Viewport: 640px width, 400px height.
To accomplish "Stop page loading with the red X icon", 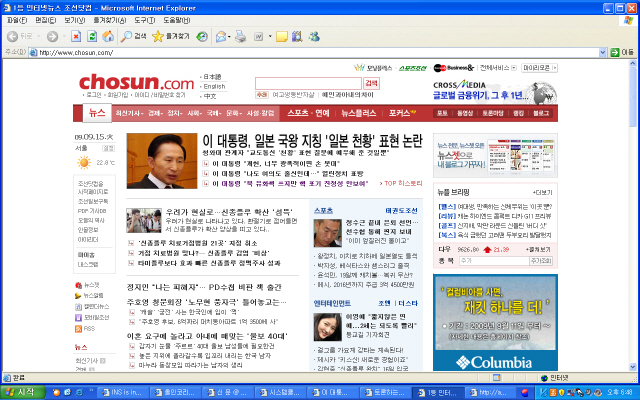I will (x=76, y=37).
